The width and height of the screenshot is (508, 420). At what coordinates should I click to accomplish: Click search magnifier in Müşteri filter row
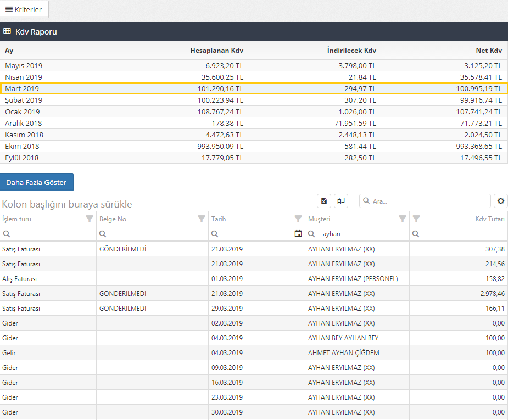[x=312, y=234]
